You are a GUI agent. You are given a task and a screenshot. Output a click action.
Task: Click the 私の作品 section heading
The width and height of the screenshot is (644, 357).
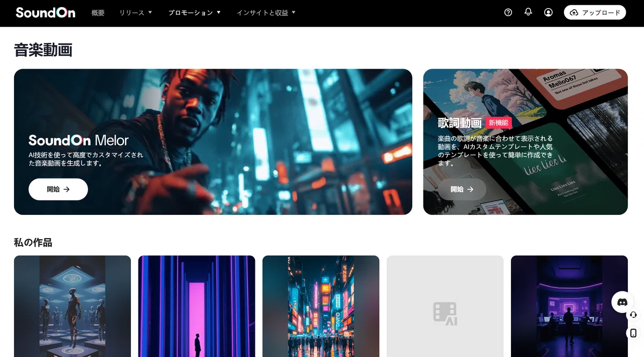tap(33, 242)
